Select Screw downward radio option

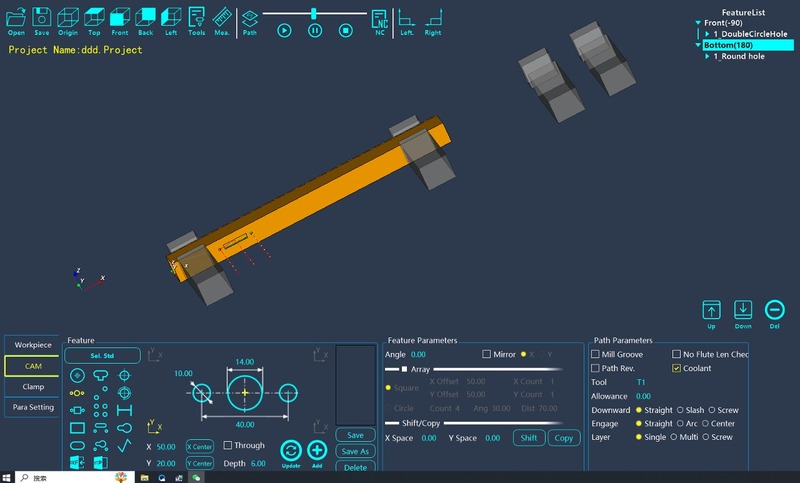tap(712, 410)
